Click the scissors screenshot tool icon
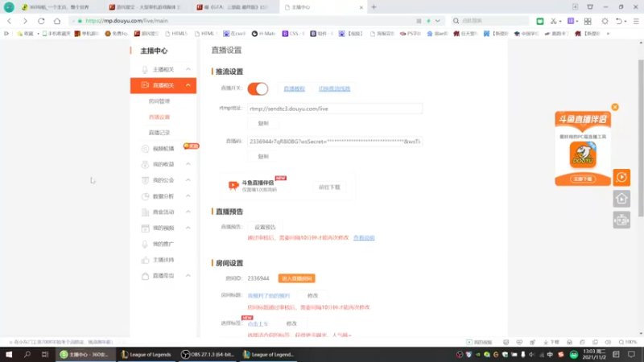The height and width of the screenshot is (362, 644). click(554, 21)
